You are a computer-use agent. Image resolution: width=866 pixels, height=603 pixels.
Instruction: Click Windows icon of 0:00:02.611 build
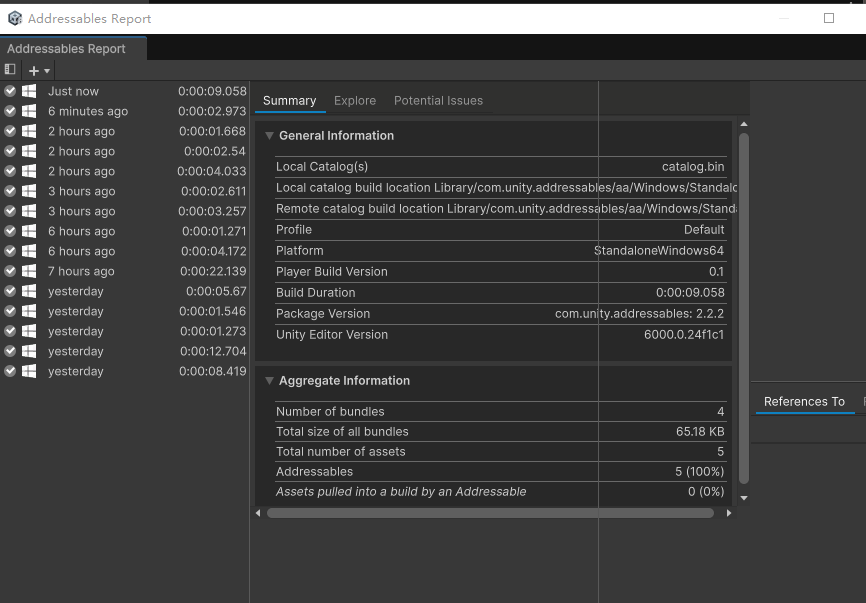pyautogui.click(x=29, y=191)
